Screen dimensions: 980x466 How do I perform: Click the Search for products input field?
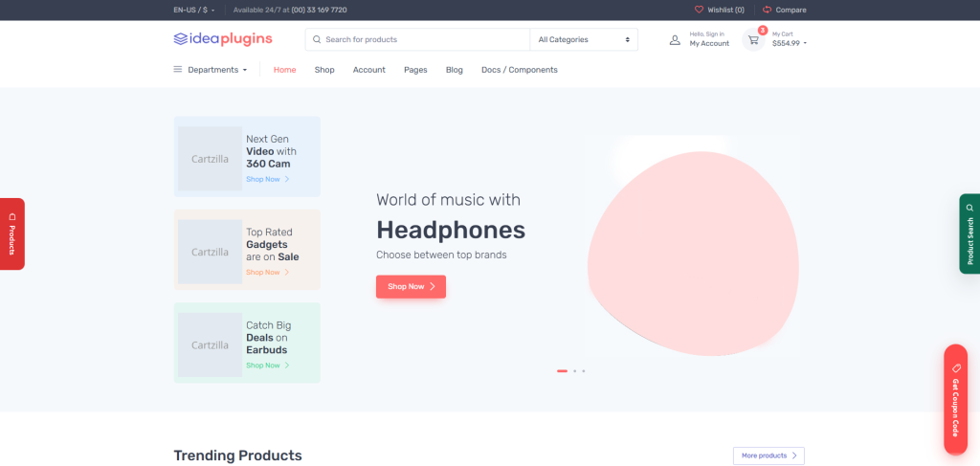click(x=417, y=39)
